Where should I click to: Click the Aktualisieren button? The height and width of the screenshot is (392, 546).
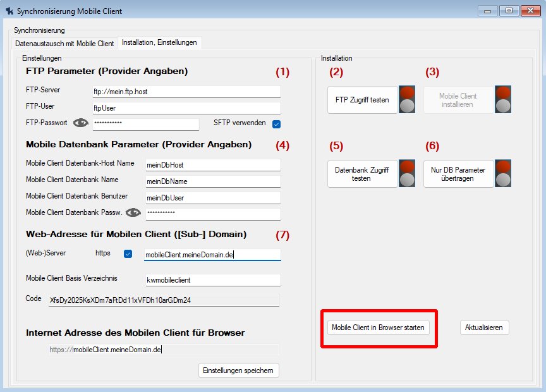[484, 328]
